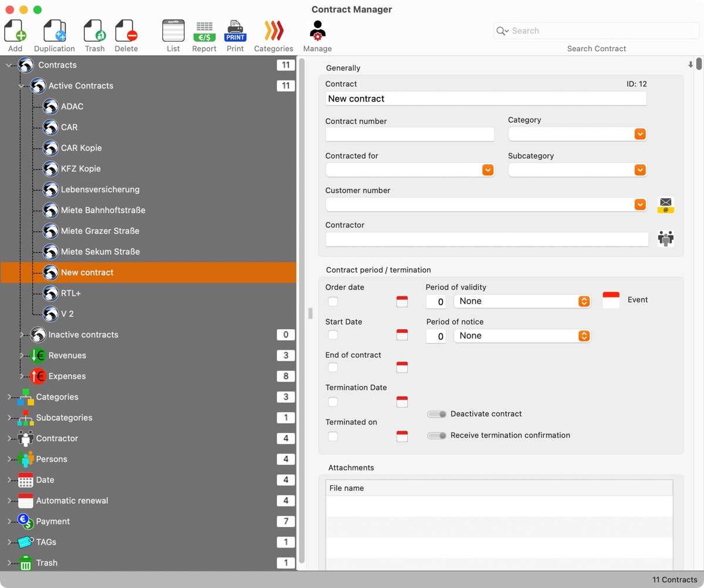
Task: Open the List view icon
Action: pos(173,31)
